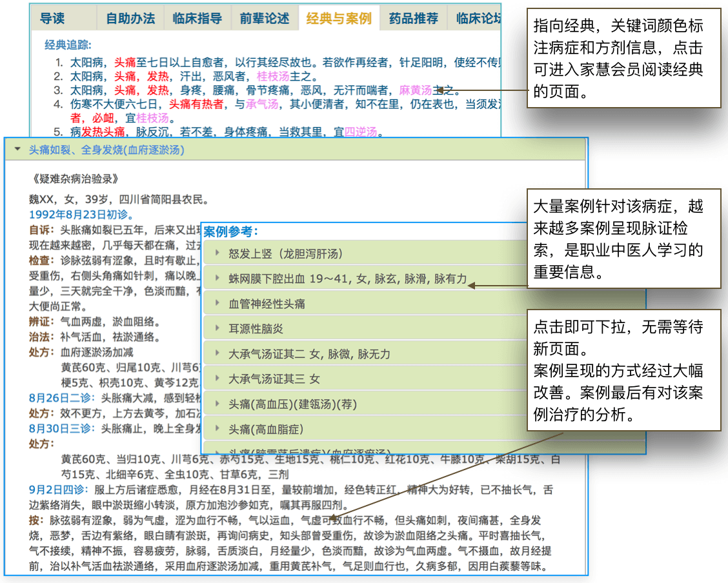Click the arrow beside 大承气汤证其二
Viewport: 728px width, 583px height.
click(x=218, y=354)
